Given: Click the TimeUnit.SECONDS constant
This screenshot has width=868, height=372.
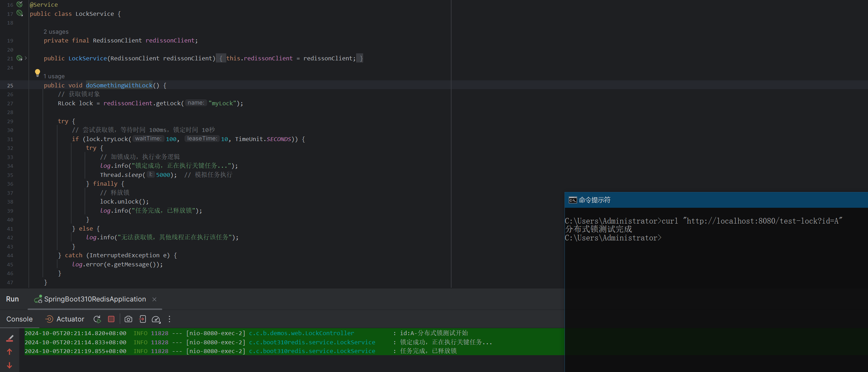Looking at the screenshot, I should pyautogui.click(x=263, y=139).
